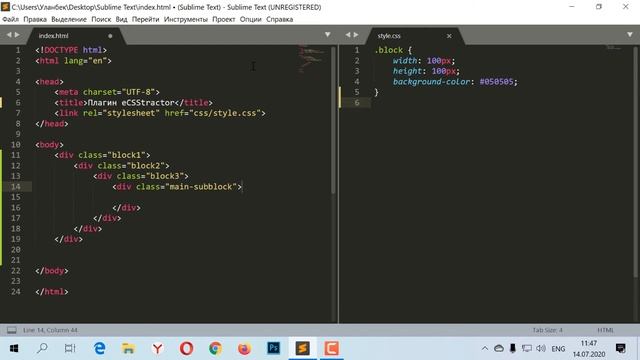640x360 pixels.
Task: Launch Microsoft Edge from taskbar
Action: (99, 348)
